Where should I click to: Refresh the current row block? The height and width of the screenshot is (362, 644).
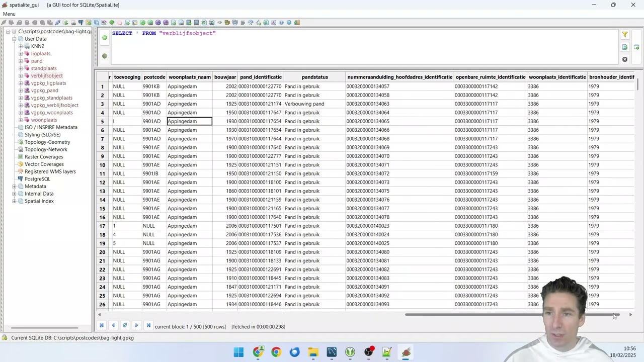click(125, 326)
